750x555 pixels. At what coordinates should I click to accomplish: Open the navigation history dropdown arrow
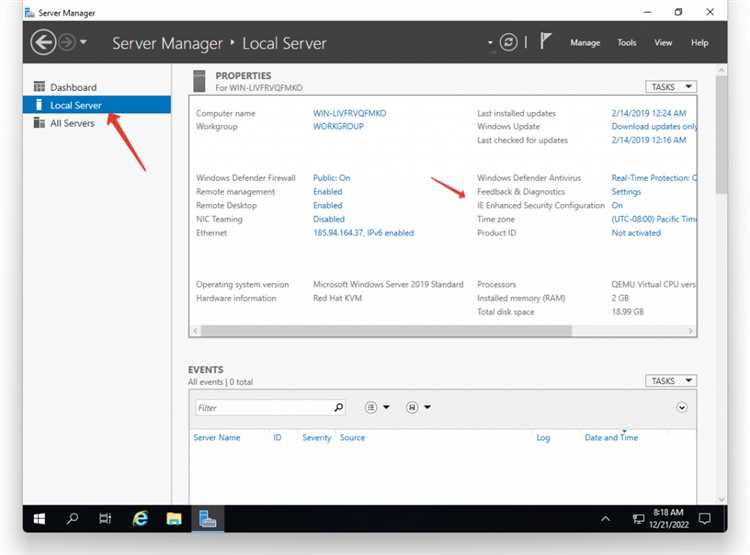(x=83, y=42)
